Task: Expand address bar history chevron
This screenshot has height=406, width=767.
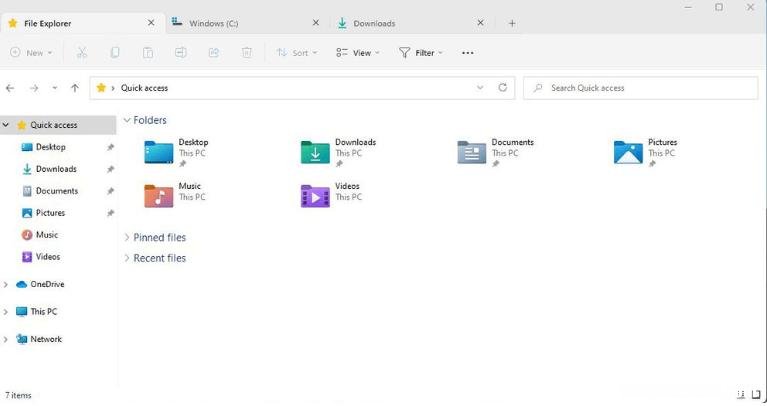Action: tap(480, 88)
